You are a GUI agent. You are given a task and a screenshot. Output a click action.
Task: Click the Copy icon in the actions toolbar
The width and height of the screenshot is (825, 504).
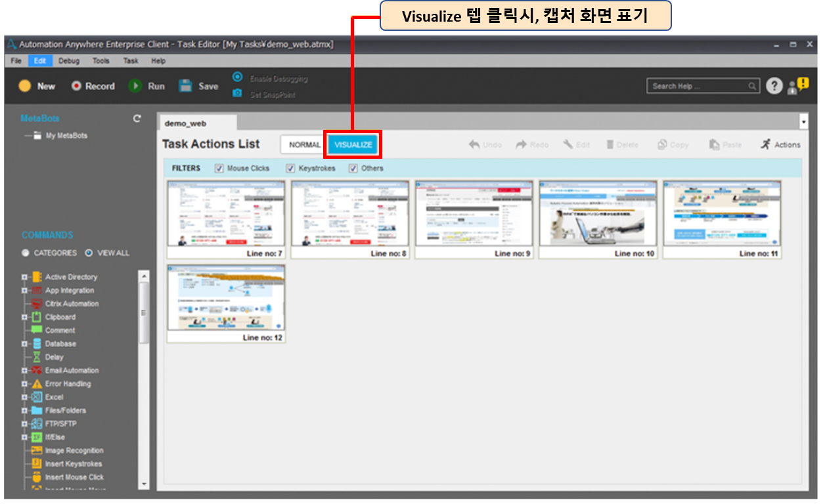(x=663, y=144)
